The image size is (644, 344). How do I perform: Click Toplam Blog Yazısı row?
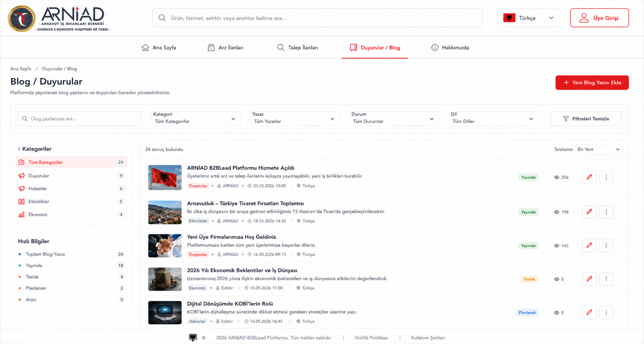[71, 254]
